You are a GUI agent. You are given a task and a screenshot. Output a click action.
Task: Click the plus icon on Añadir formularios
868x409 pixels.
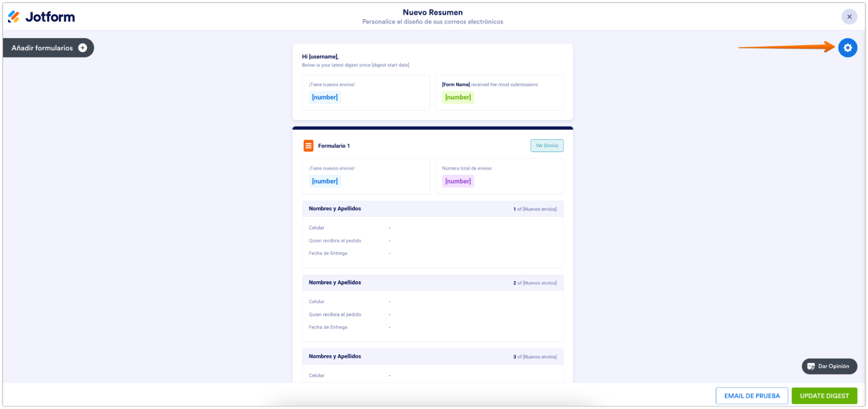(x=83, y=48)
